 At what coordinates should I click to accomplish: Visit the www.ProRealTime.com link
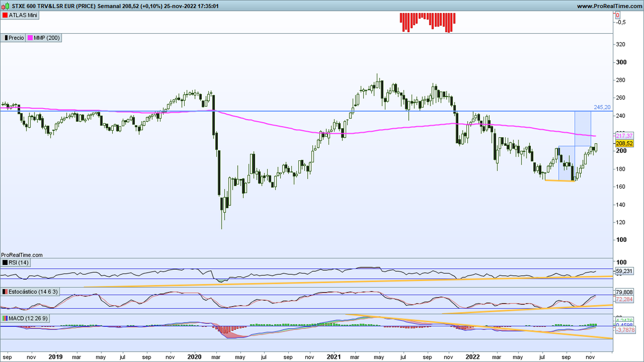coord(610,6)
